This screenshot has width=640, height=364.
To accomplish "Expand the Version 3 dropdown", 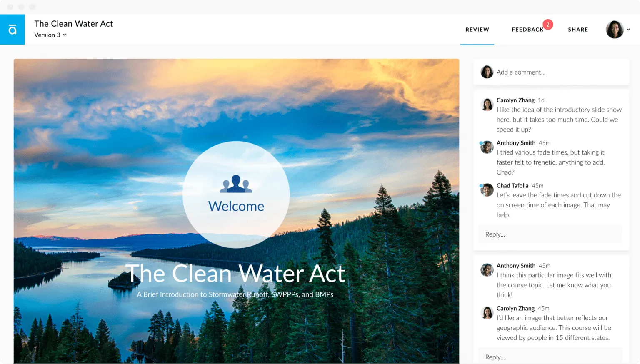I will click(50, 35).
